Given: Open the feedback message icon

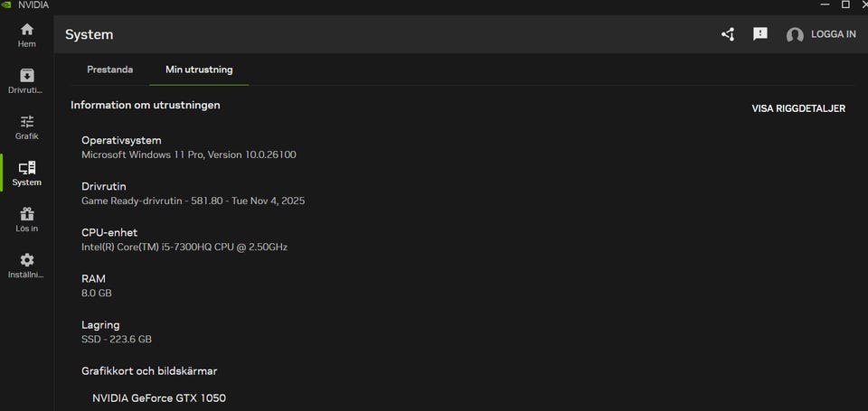Looking at the screenshot, I should click(x=760, y=34).
